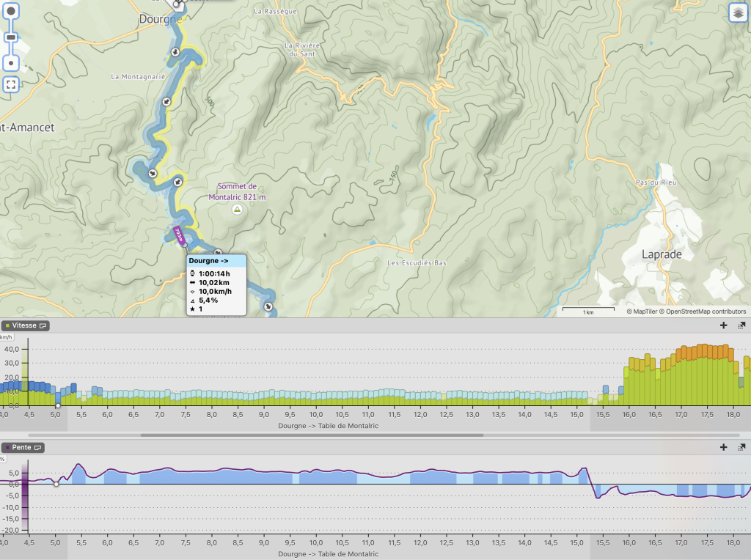
Task: Click zoom-in knob atop the zoom control
Action: click(11, 13)
